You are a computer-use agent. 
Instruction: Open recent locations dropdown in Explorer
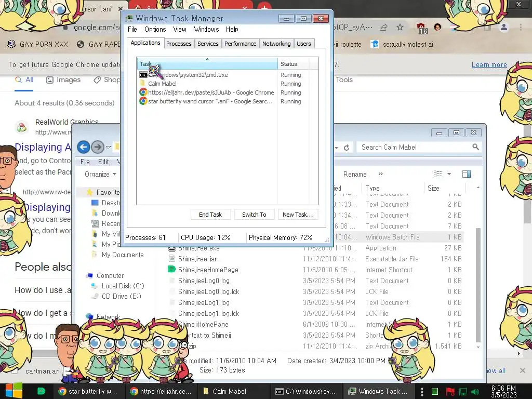(108, 148)
